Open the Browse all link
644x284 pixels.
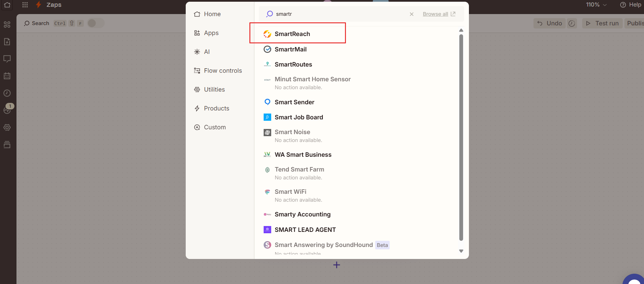pos(439,14)
